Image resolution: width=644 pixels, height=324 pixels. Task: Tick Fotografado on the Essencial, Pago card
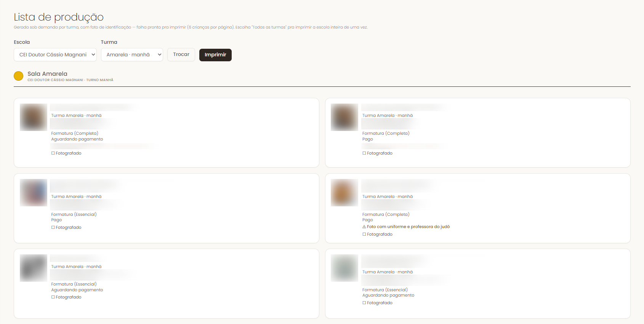coord(53,227)
